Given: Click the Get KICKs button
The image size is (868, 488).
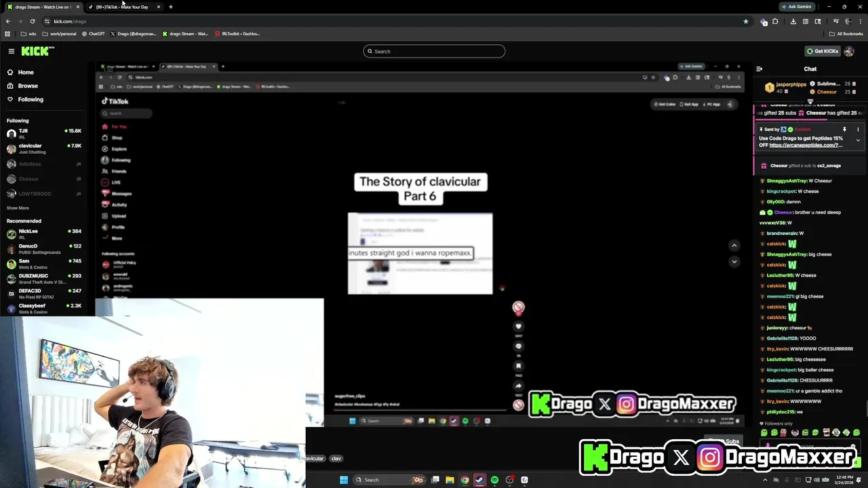Looking at the screenshot, I should 822,51.
